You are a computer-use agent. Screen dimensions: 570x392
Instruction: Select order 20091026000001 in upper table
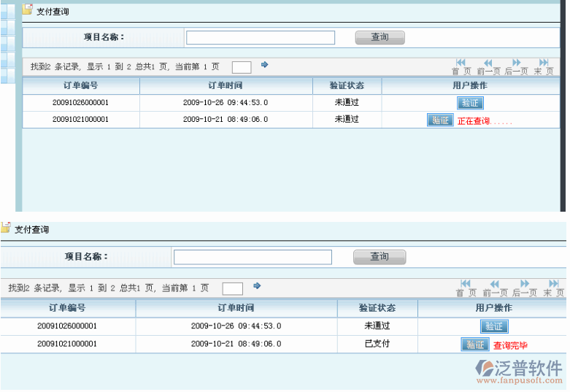[81, 103]
